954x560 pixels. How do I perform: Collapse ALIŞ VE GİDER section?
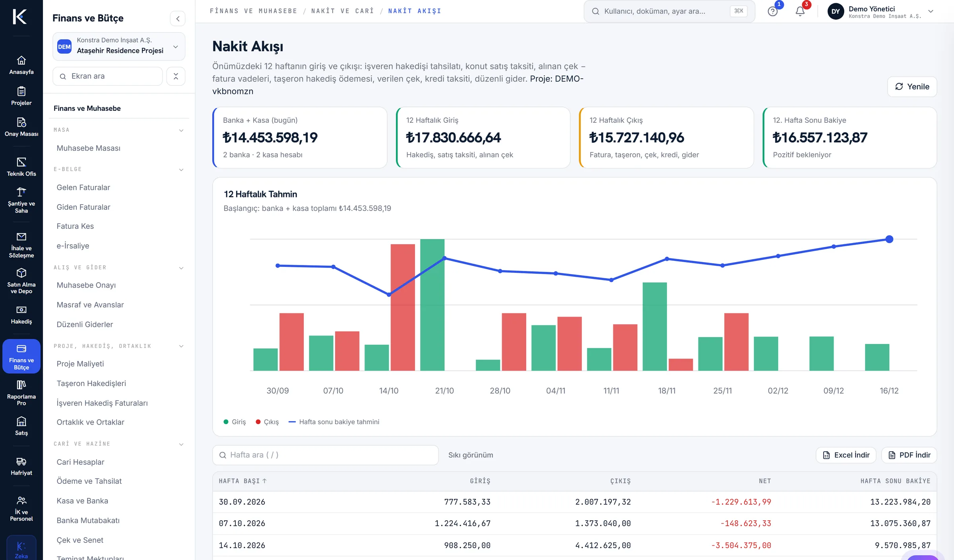coord(181,268)
